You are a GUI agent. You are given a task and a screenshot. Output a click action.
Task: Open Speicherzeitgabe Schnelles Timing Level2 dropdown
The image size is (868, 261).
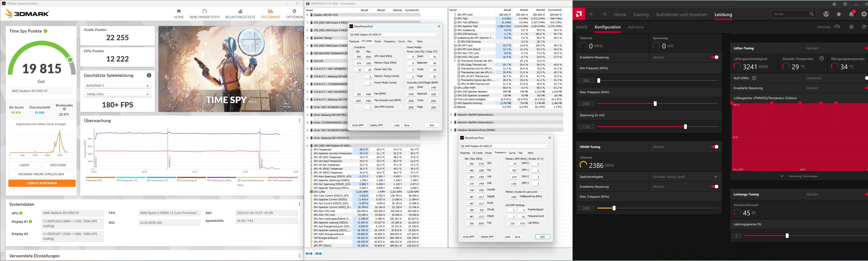pos(685,177)
